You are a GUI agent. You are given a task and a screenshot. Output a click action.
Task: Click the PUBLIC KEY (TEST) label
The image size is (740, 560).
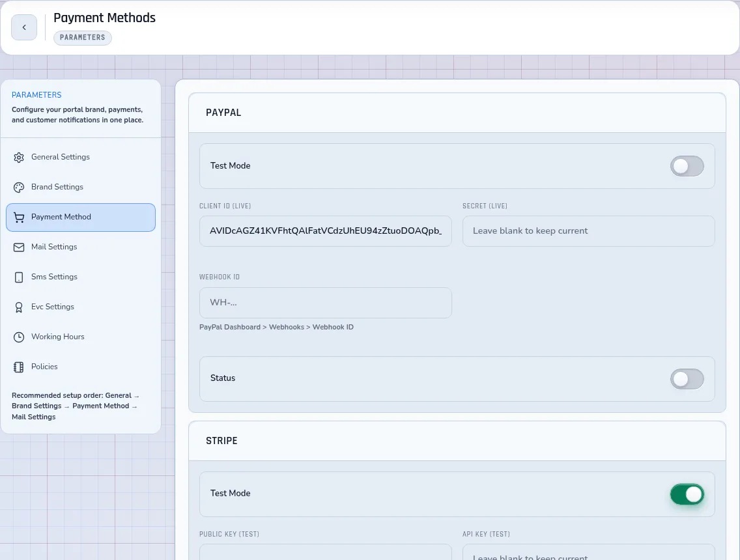[229, 534]
